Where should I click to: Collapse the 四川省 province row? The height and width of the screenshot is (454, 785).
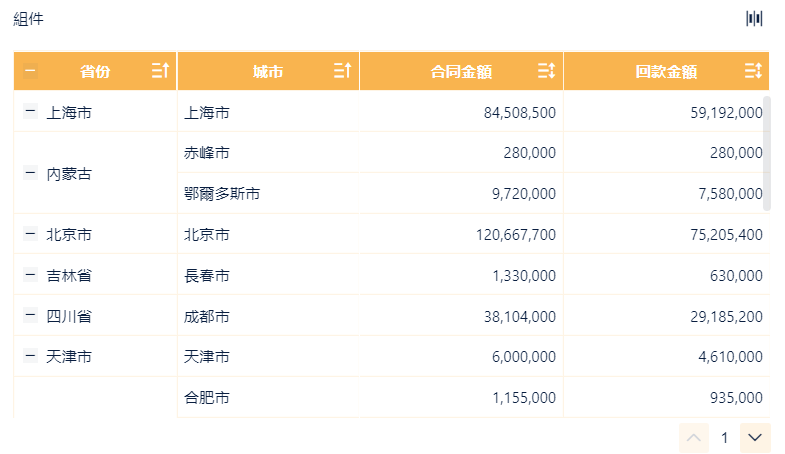coord(31,316)
